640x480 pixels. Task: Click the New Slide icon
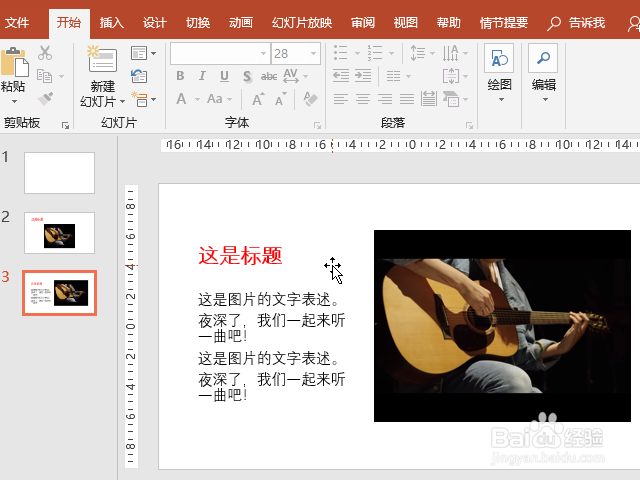pyautogui.click(x=102, y=59)
